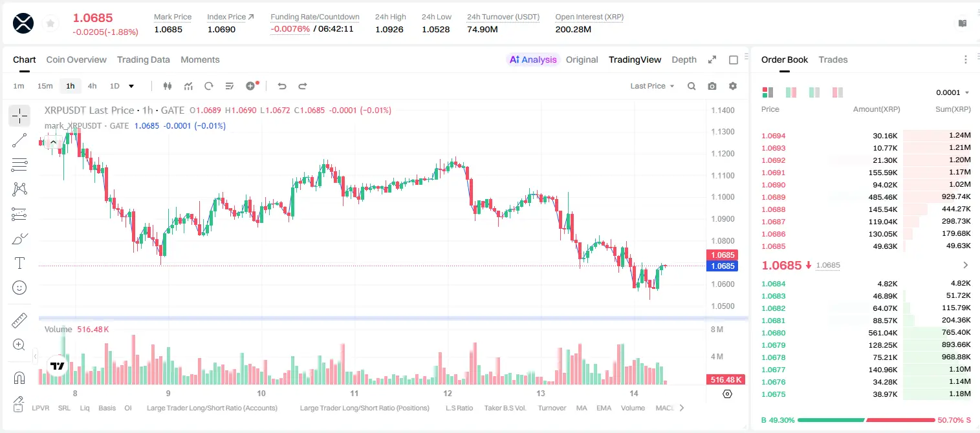Show only sell orders in order book

point(838,92)
